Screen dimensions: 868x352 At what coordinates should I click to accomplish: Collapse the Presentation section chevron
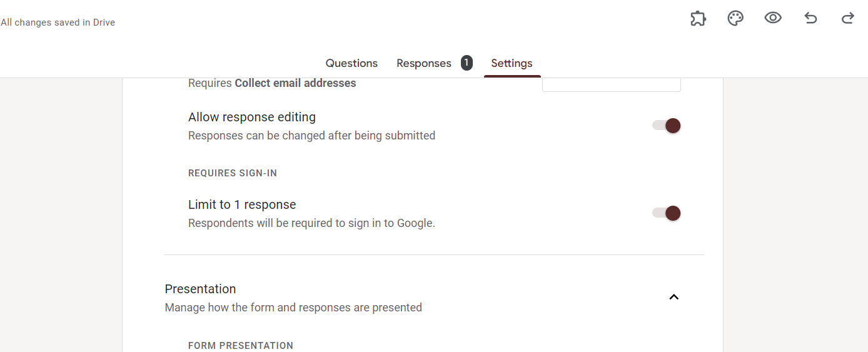[x=674, y=297]
